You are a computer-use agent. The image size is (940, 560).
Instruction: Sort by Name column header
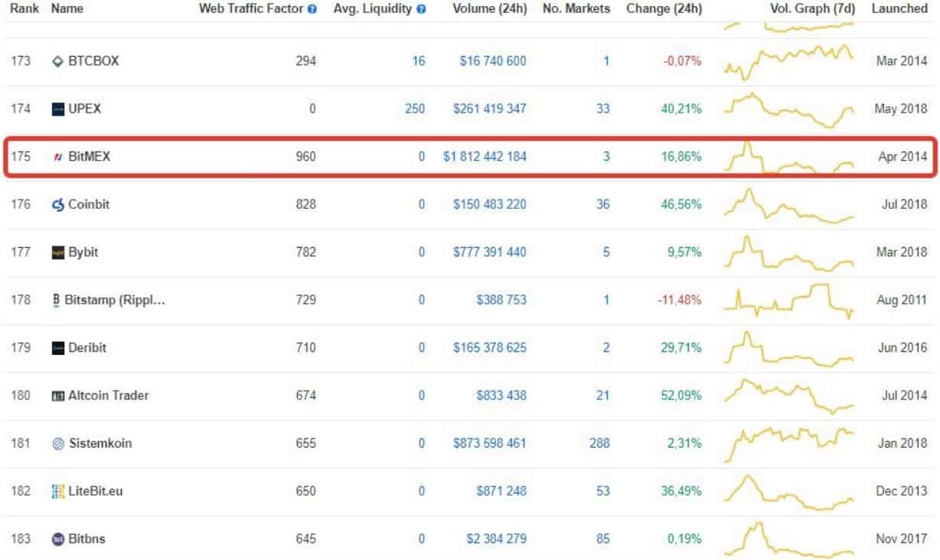click(67, 9)
